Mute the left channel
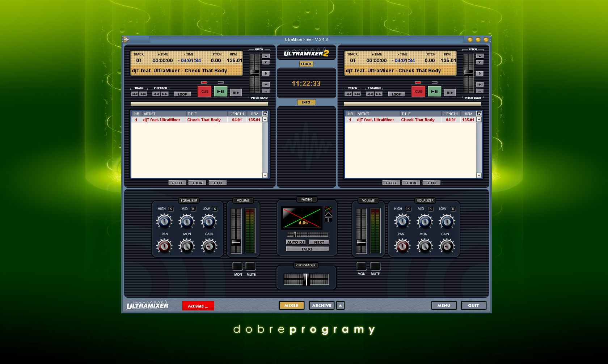Image resolution: width=608 pixels, height=364 pixels. (x=251, y=266)
